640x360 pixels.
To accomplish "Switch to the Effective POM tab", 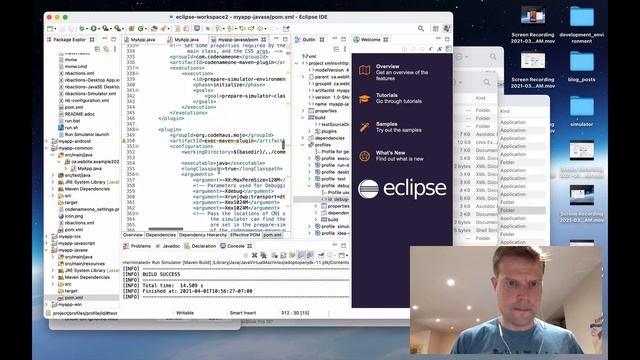I will coord(245,235).
